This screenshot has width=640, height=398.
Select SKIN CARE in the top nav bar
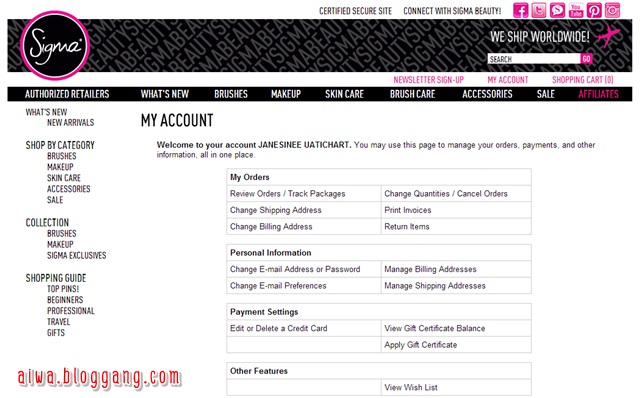(344, 94)
